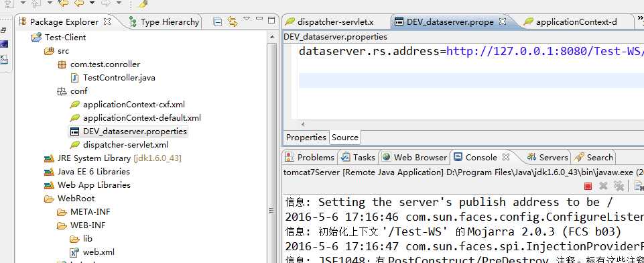Image resolution: width=644 pixels, height=263 pixels.
Task: Click the Last Edit Location toolbar icon
Action: pyautogui.click(x=63, y=3)
